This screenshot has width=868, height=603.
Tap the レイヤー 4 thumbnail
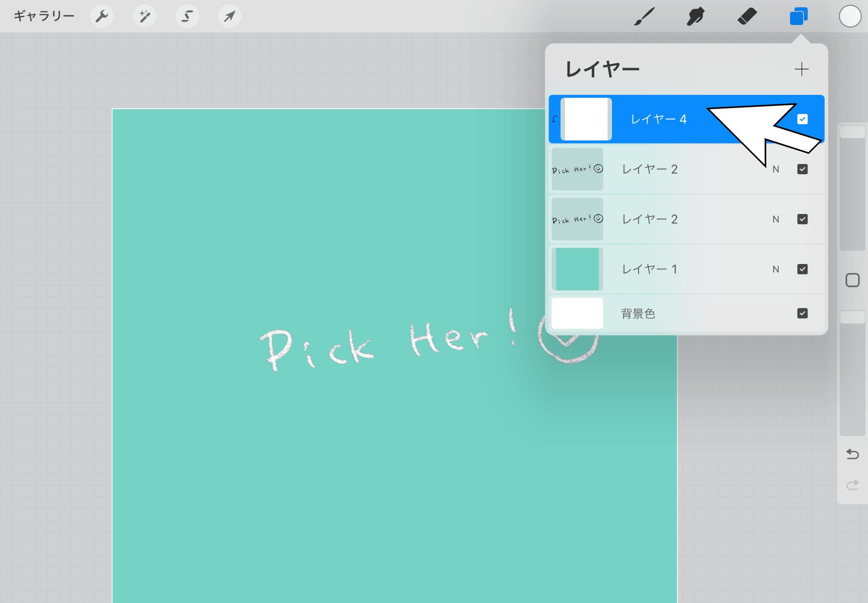tap(586, 119)
